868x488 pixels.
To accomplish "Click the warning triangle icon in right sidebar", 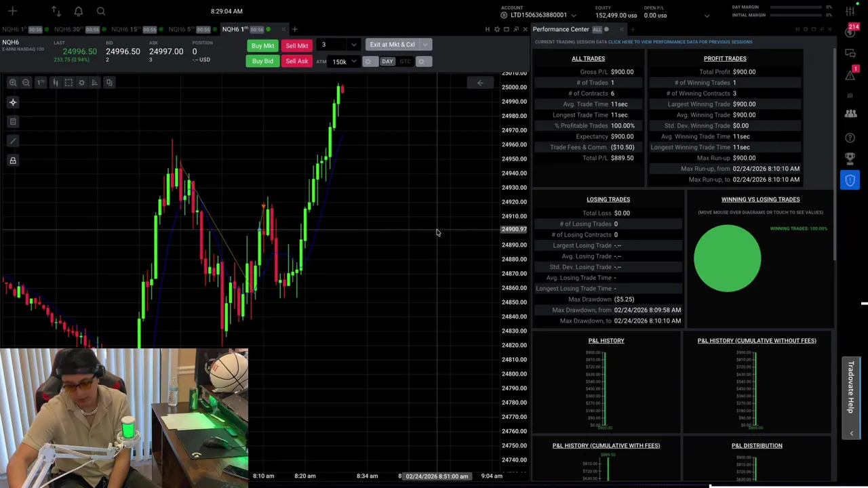I will 850,74.
